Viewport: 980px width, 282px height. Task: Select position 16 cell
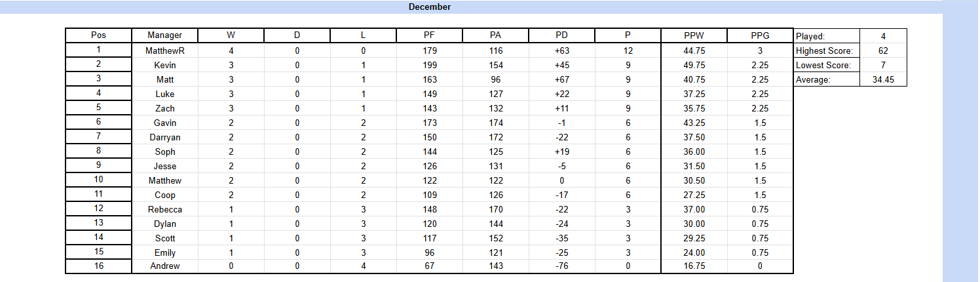[x=98, y=266]
